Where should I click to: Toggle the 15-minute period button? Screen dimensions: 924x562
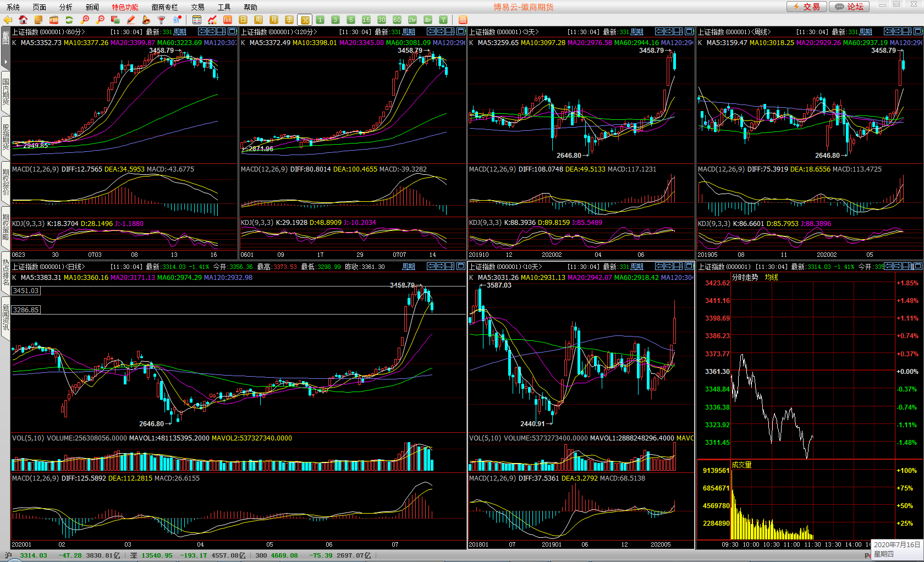tap(366, 20)
